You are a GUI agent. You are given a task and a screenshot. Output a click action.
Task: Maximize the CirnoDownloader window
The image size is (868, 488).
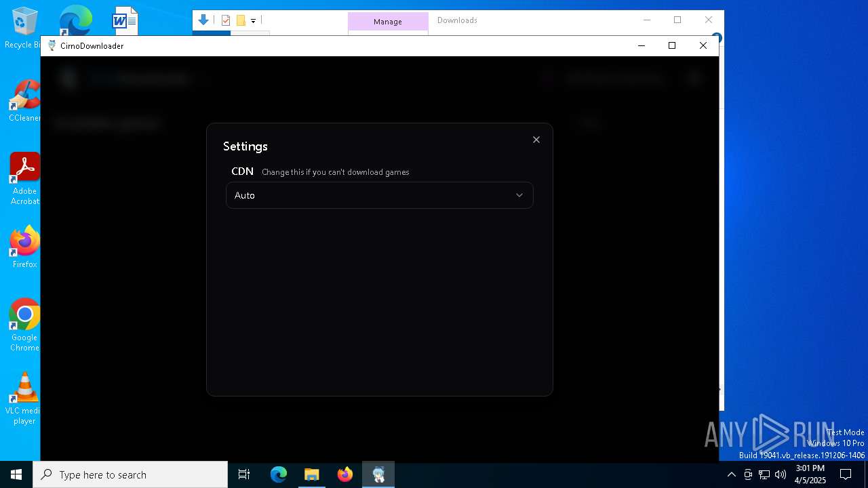672,45
